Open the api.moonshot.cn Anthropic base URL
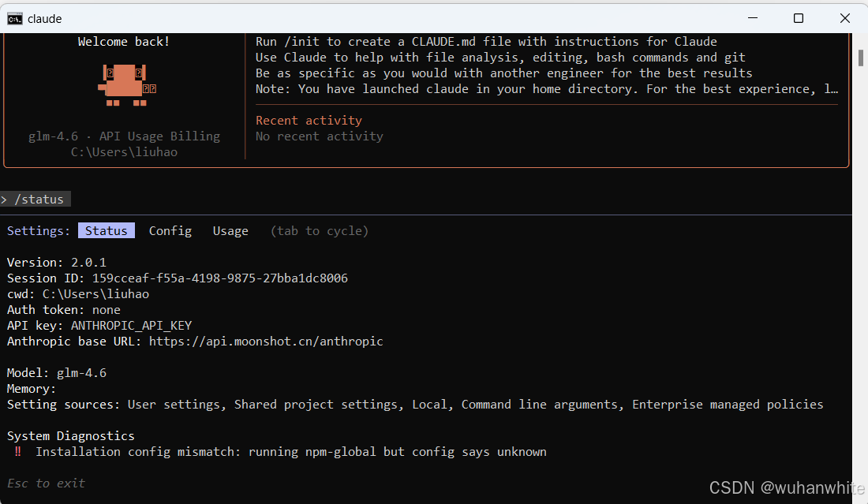The height and width of the screenshot is (504, 868). tap(266, 341)
